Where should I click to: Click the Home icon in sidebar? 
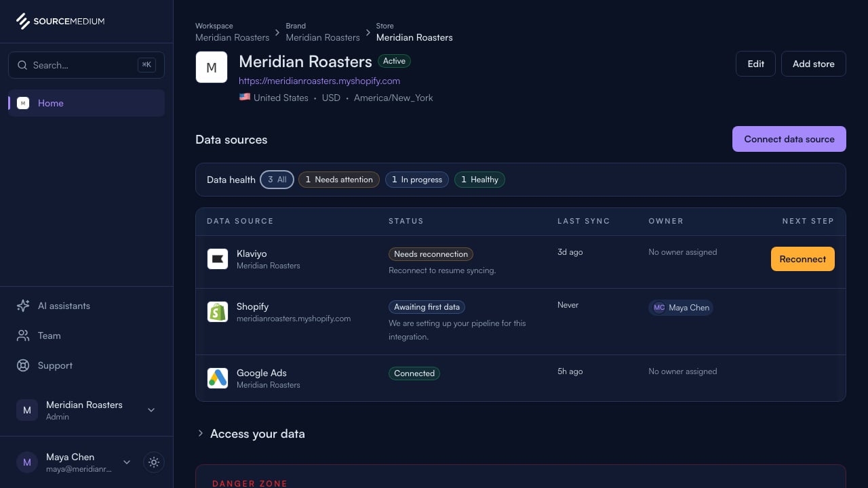click(x=23, y=103)
